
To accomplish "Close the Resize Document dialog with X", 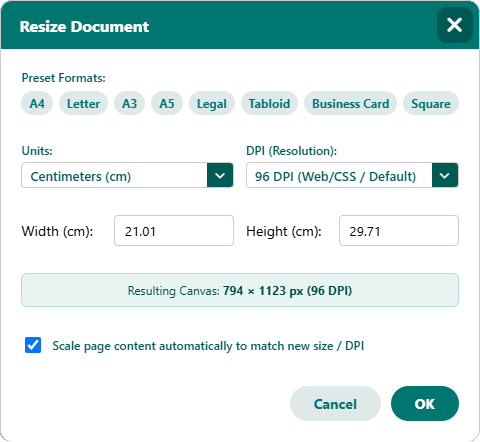I will 455,25.
